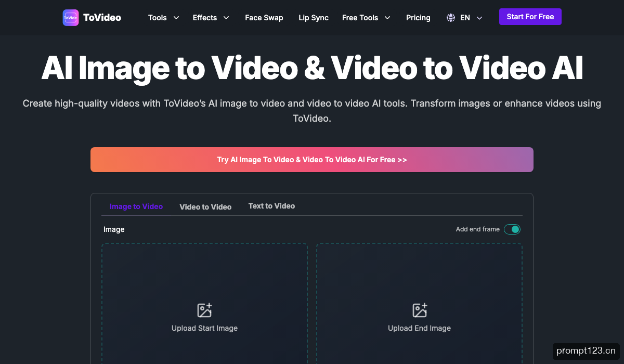Expand the Free Tools chevron
This screenshot has width=624, height=364.
click(387, 18)
